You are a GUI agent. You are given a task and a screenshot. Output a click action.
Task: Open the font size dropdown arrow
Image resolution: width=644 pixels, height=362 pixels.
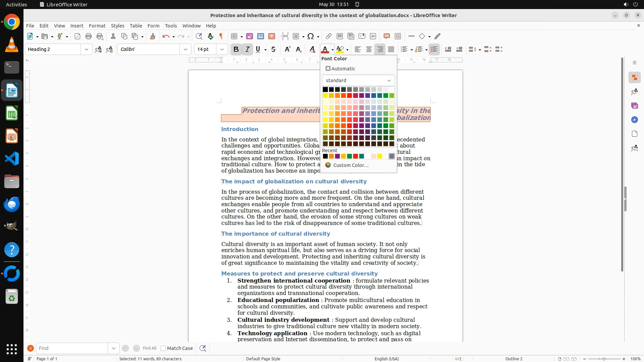[222, 49]
